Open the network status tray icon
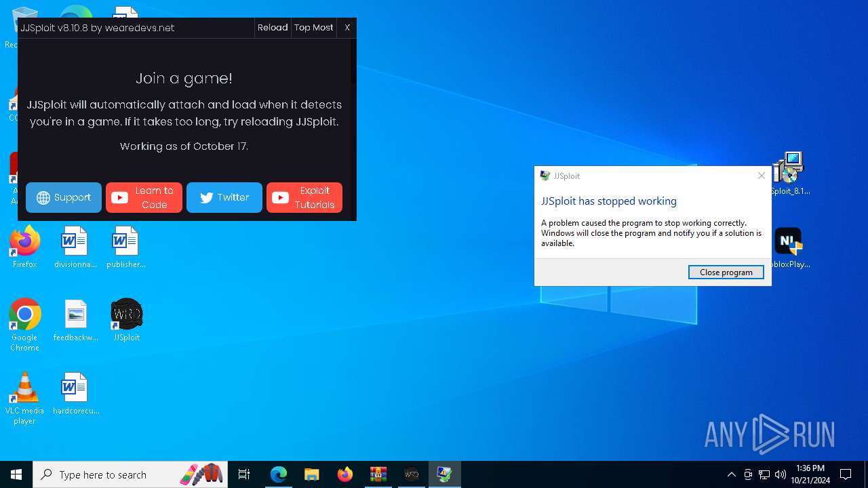Image resolution: width=868 pixels, height=488 pixels. pos(764,474)
